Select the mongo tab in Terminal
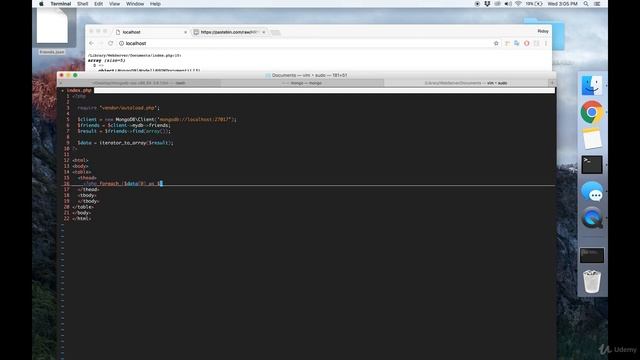Viewport: 640px width, 360px height. [302, 83]
